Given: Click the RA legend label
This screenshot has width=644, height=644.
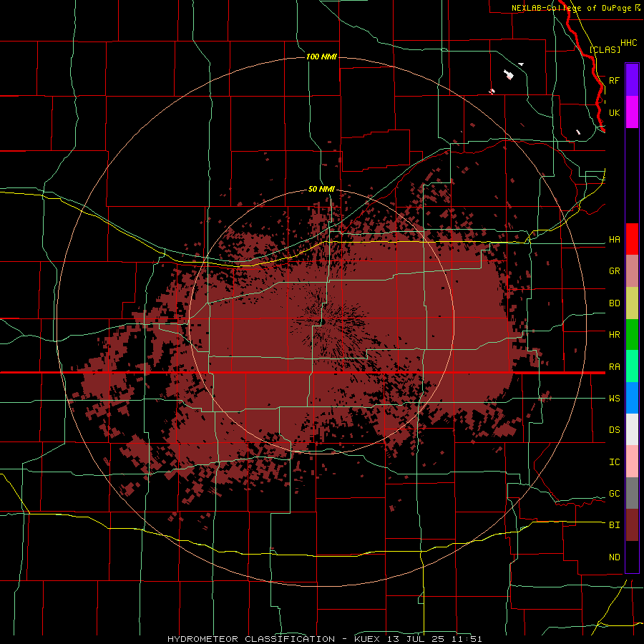Looking at the screenshot, I should (x=614, y=367).
